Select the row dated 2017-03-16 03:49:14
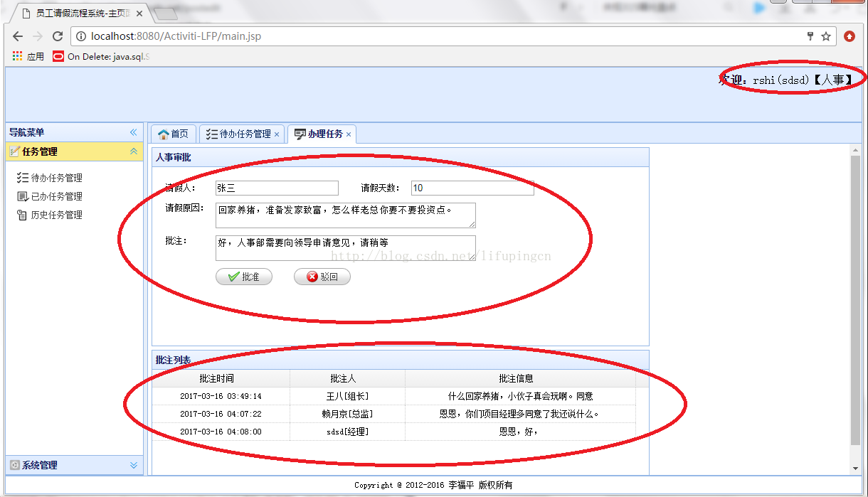Image resolution: width=868 pixels, height=497 pixels. pos(393,396)
